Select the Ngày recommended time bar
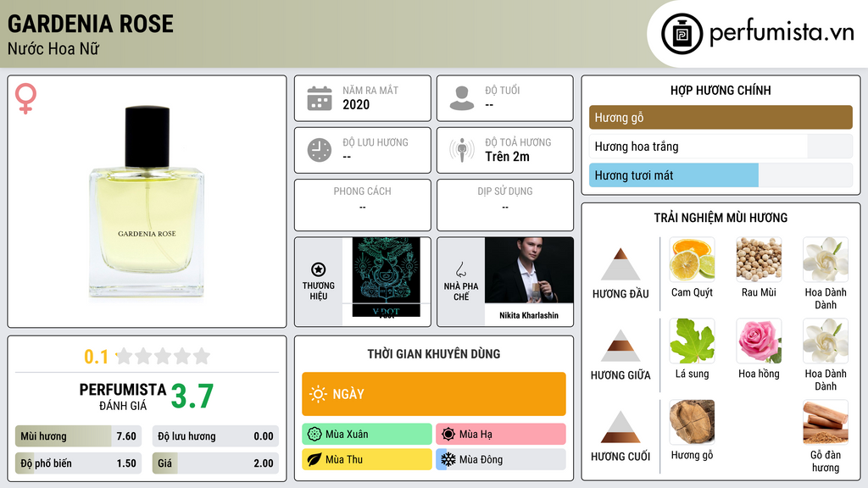868x488 pixels. pos(433,394)
